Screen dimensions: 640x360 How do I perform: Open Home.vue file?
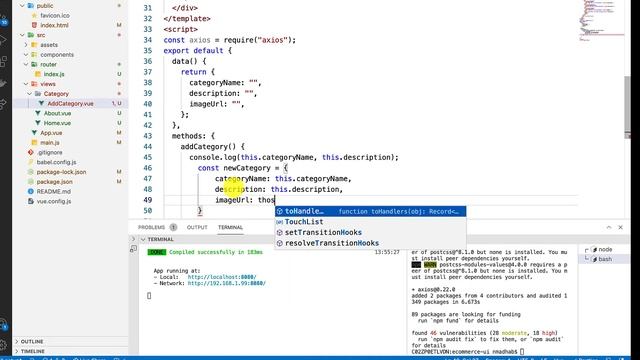point(57,123)
